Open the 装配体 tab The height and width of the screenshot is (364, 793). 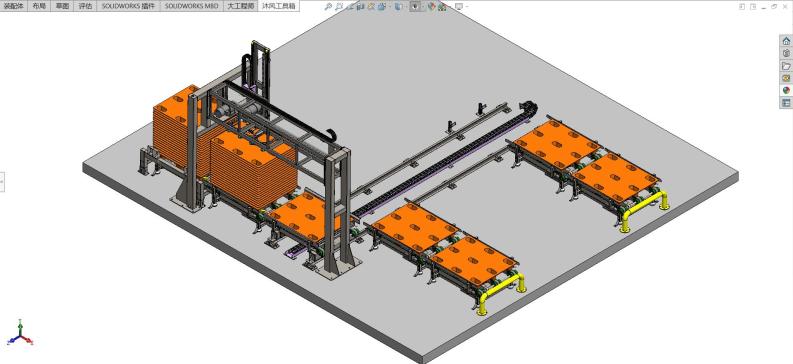[x=13, y=6]
